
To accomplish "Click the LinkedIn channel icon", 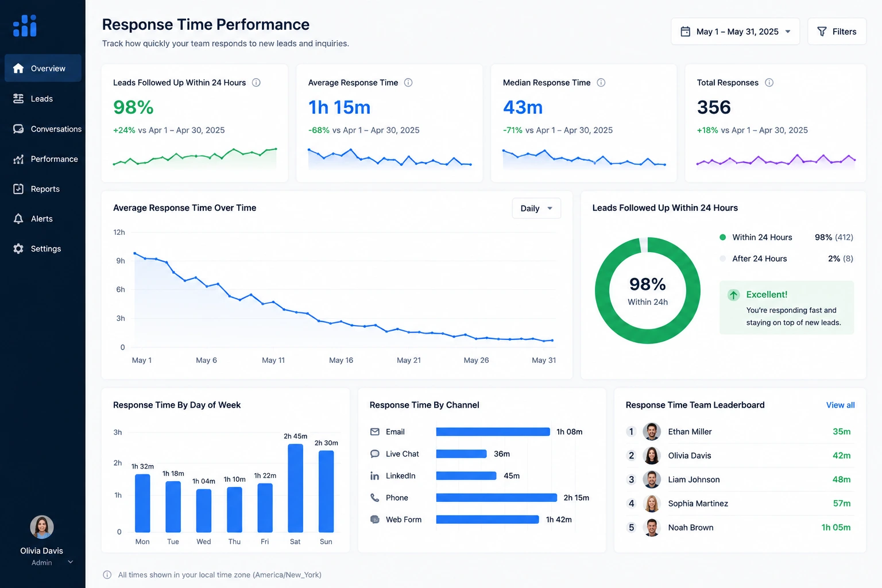I will point(375,475).
